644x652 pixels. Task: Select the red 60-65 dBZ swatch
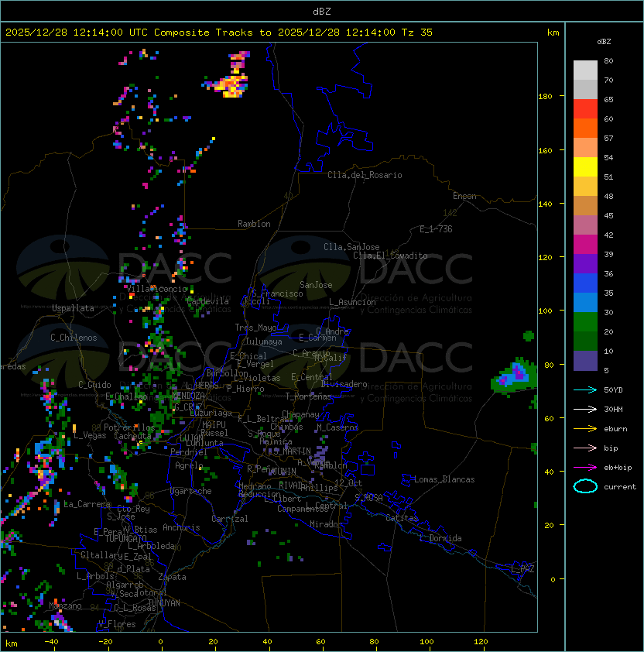click(585, 109)
